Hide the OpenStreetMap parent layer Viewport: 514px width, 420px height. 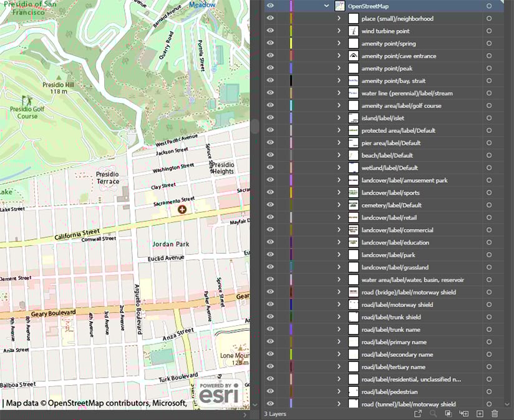[269, 6]
